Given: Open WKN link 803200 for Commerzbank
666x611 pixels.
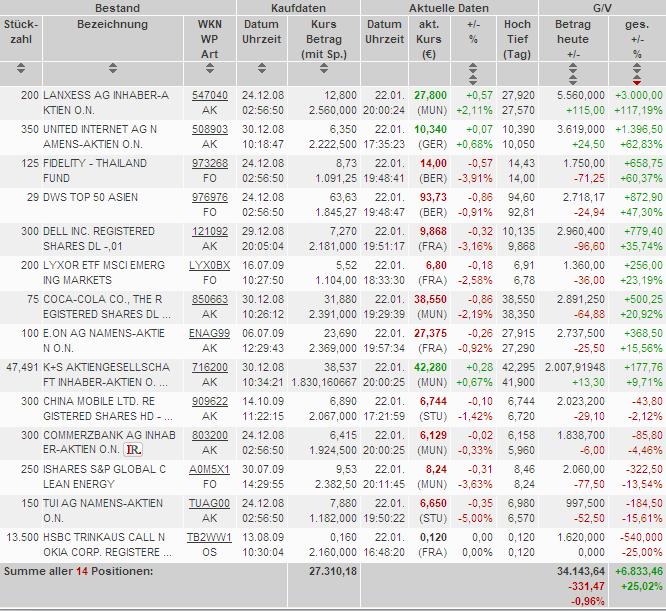Looking at the screenshot, I should tap(210, 435).
